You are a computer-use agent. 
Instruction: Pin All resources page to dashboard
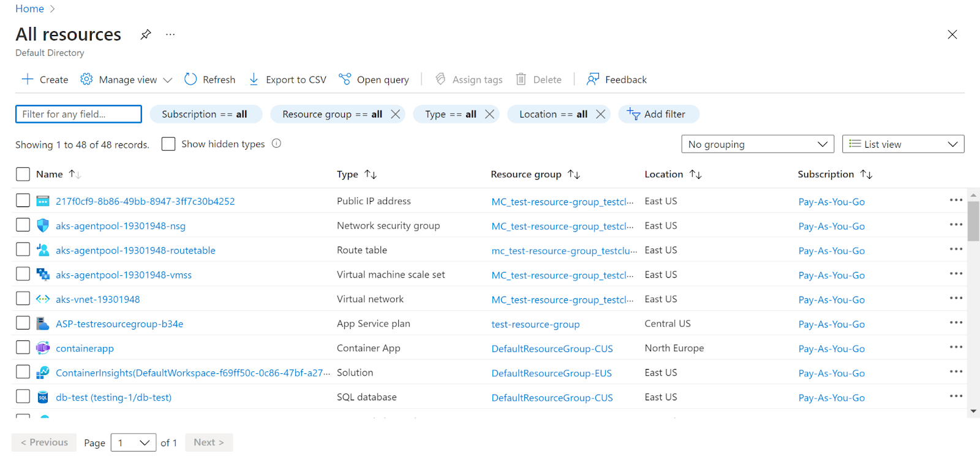146,35
